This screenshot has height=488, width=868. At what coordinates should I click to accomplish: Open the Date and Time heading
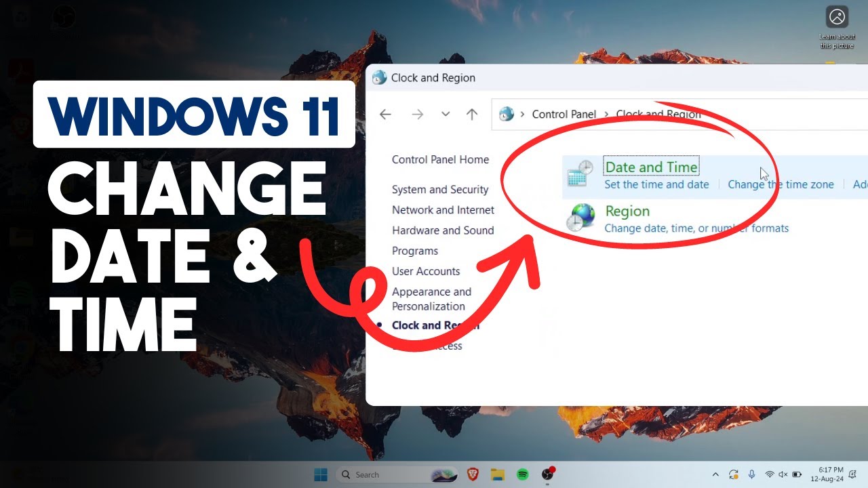pos(651,167)
